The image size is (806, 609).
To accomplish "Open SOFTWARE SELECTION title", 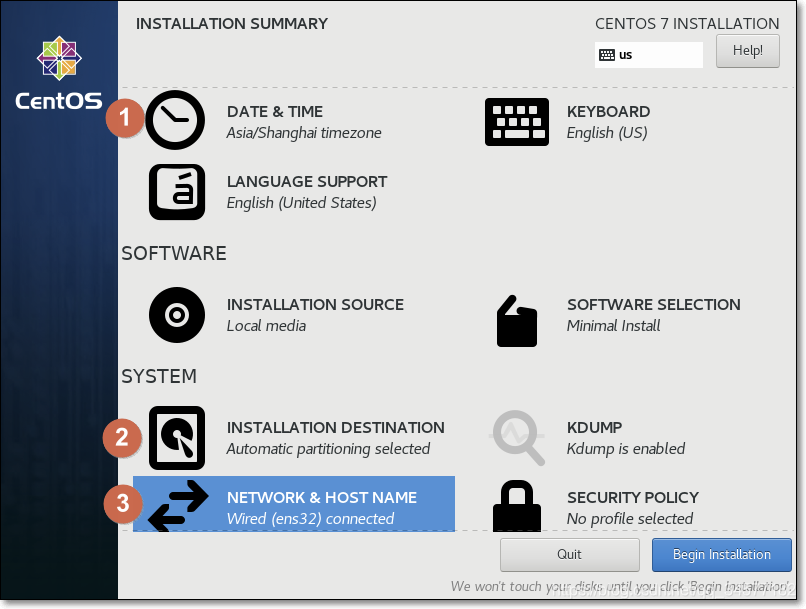I will 653,304.
